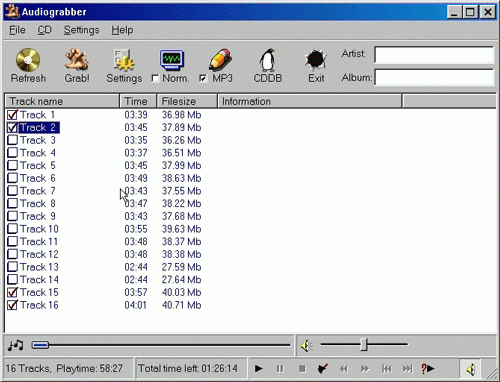The image size is (500, 382).
Task: Uncheck Track 16 checkbox
Action: tap(12, 305)
